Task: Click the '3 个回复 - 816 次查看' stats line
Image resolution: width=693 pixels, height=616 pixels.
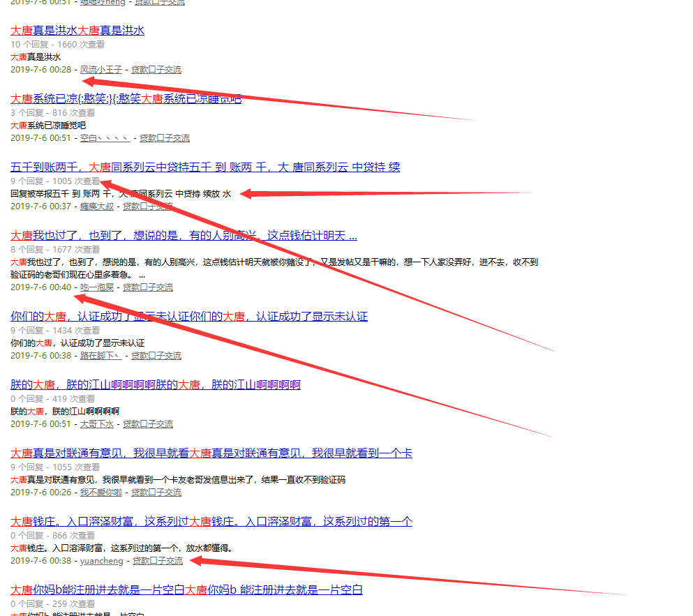Action: pyautogui.click(x=52, y=113)
